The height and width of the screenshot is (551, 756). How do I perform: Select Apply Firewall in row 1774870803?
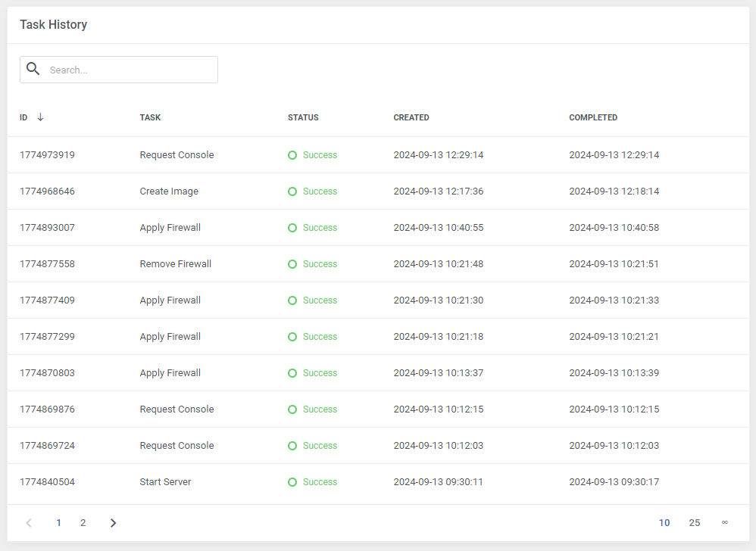pos(170,374)
